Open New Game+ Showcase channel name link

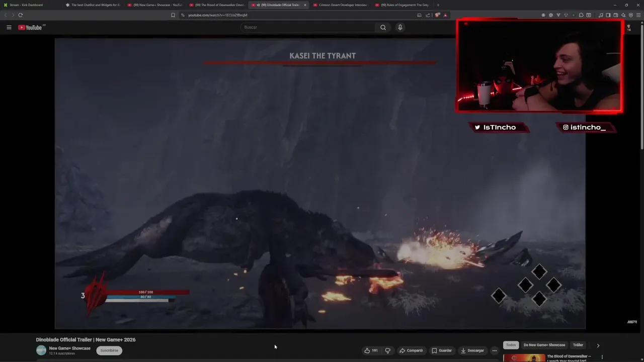pyautogui.click(x=70, y=348)
